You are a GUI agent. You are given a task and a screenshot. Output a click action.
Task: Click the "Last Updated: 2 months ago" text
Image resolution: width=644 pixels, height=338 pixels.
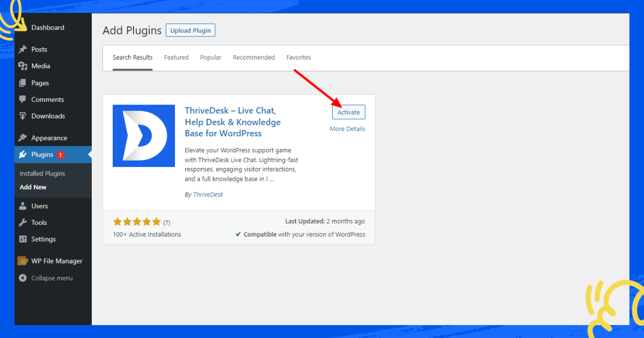(x=325, y=222)
